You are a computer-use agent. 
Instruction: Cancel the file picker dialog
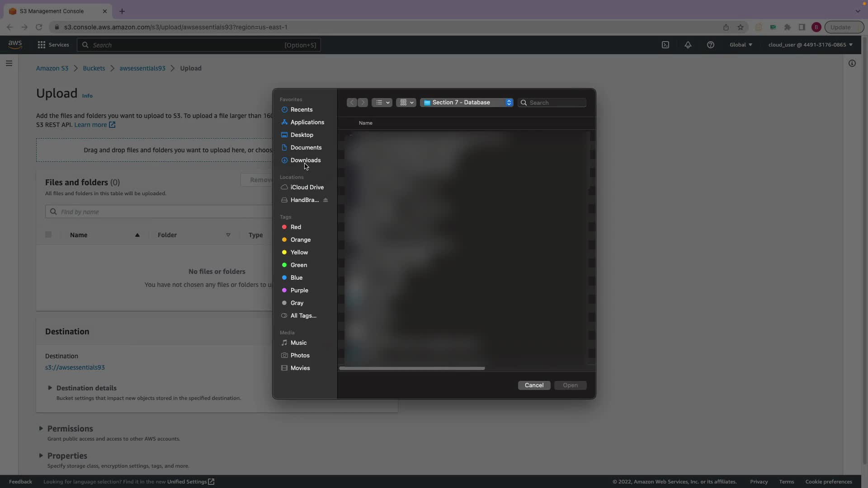click(x=534, y=385)
